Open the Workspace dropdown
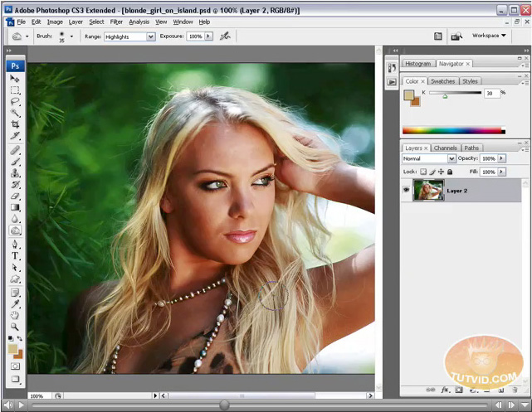 coord(489,36)
